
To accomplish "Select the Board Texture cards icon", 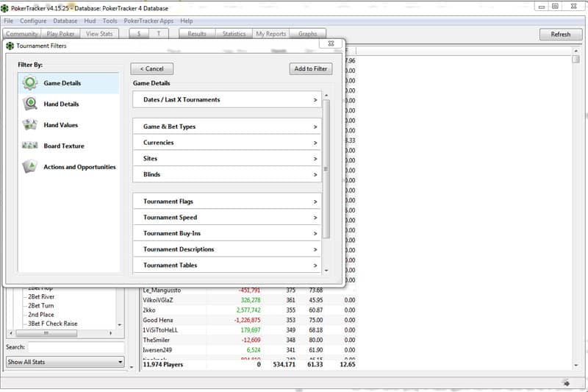I will tap(30, 146).
